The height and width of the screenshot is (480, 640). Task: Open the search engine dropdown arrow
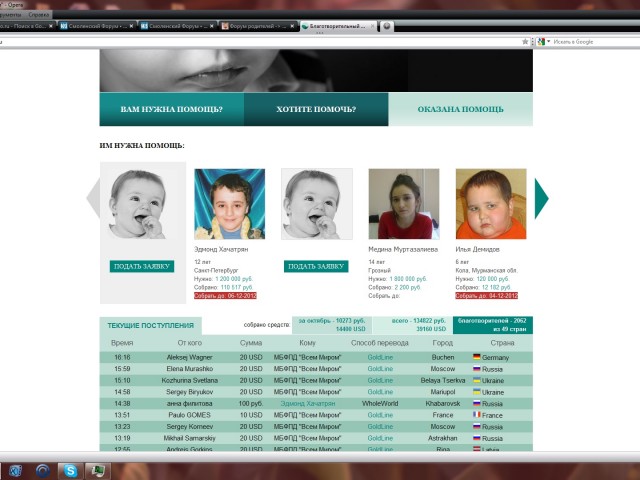[548, 41]
